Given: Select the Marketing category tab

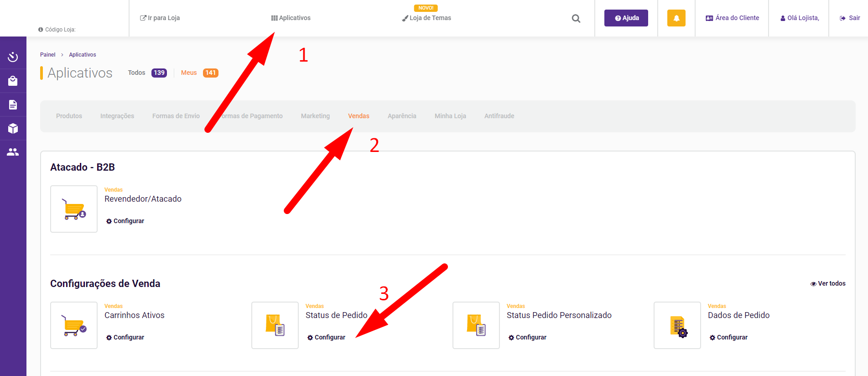Looking at the screenshot, I should [x=315, y=116].
